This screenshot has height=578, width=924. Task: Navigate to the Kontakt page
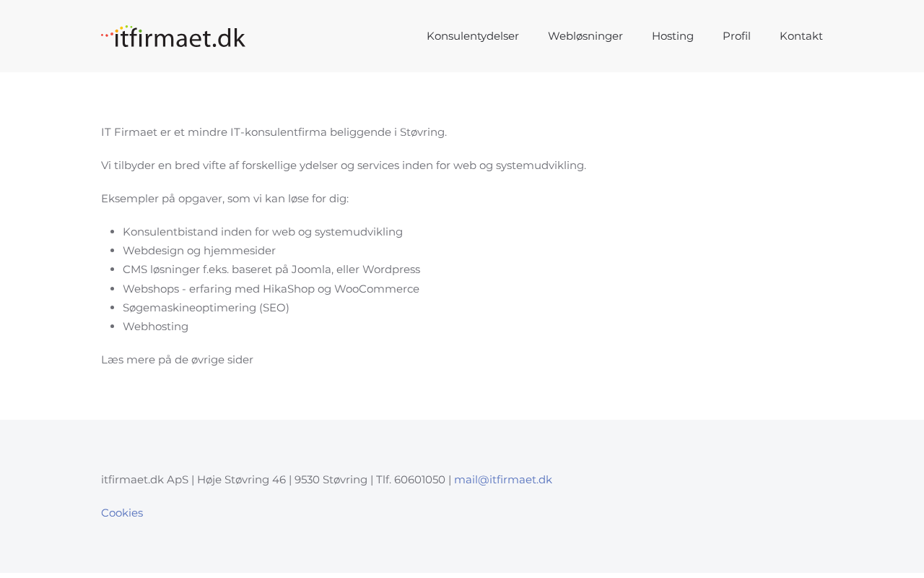pyautogui.click(x=801, y=36)
